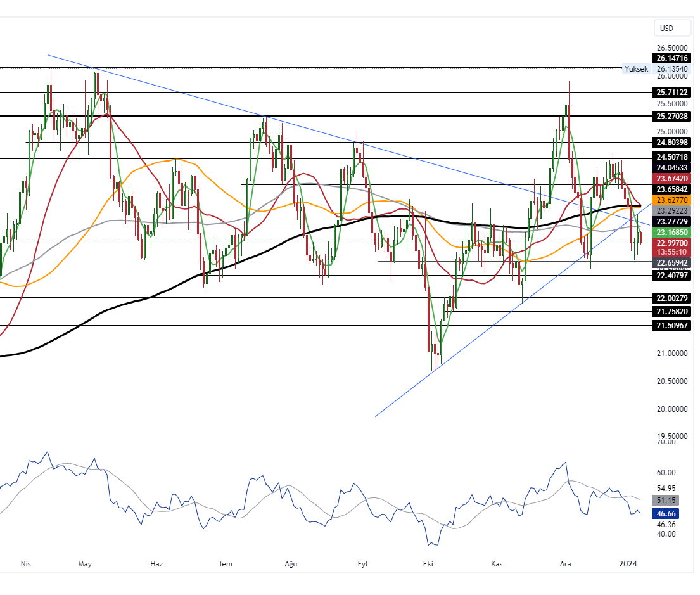Click the 22.00279 support level label
700x595 pixels.
coord(672,298)
